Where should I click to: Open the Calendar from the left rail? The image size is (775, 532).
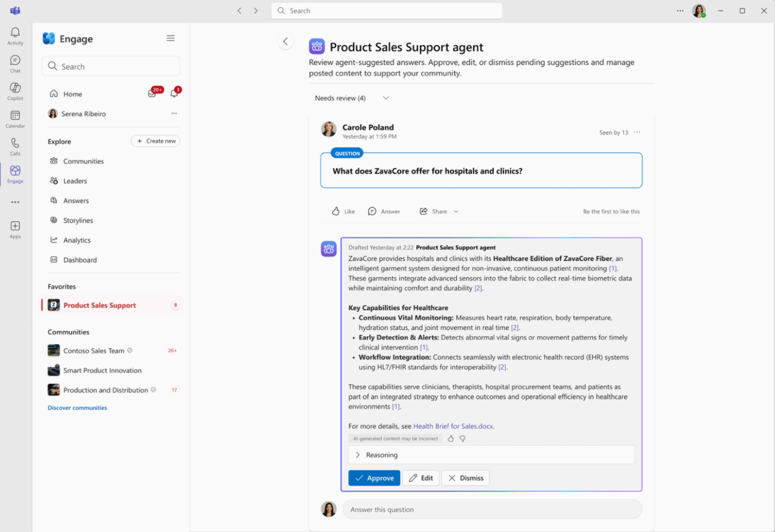click(15, 118)
